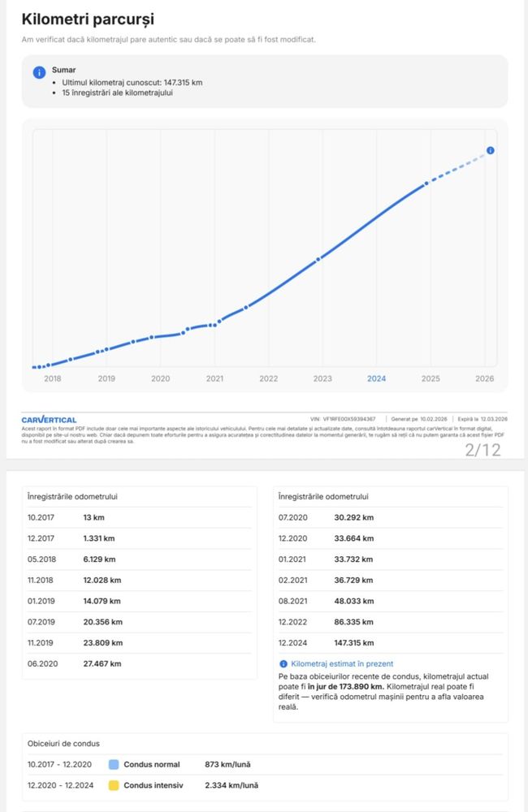Image resolution: width=528 pixels, height=812 pixels.
Task: Click the 2023 data point on the chart line
Action: (318, 259)
